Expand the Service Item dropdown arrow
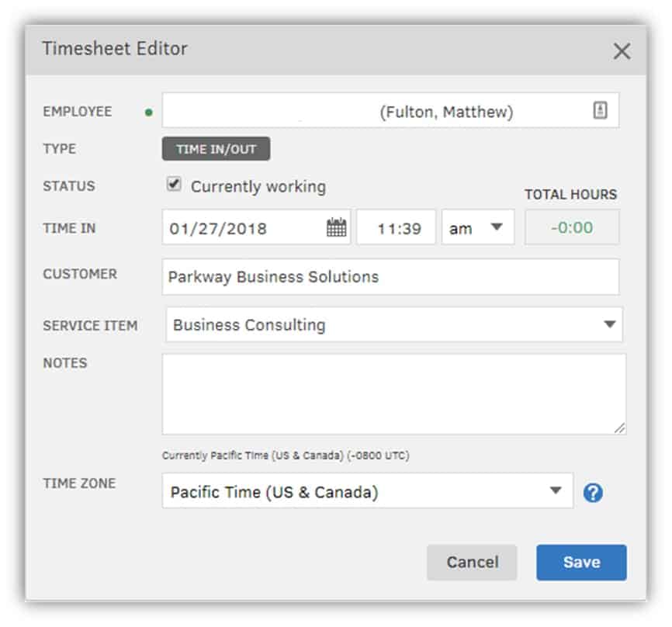The height and width of the screenshot is (627, 672). [609, 324]
